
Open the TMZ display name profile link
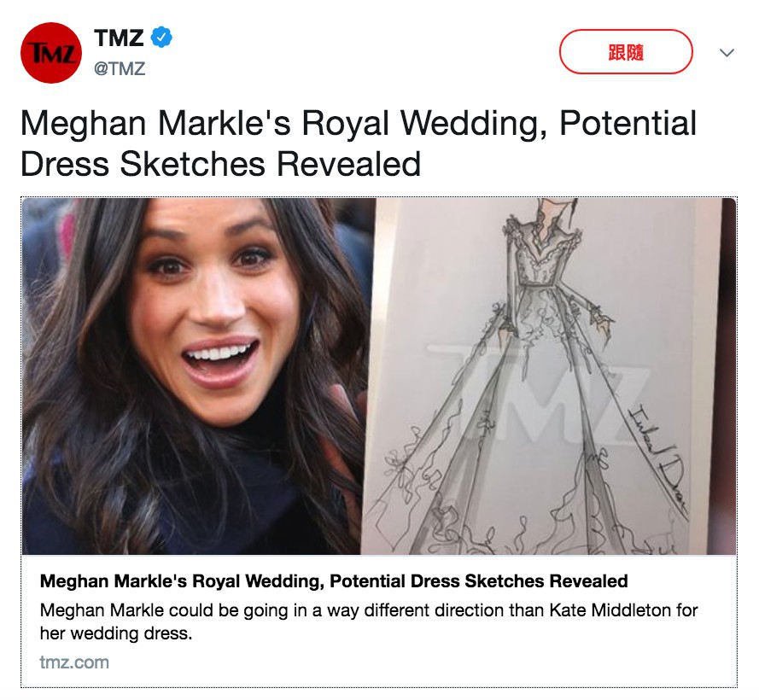coord(118,38)
